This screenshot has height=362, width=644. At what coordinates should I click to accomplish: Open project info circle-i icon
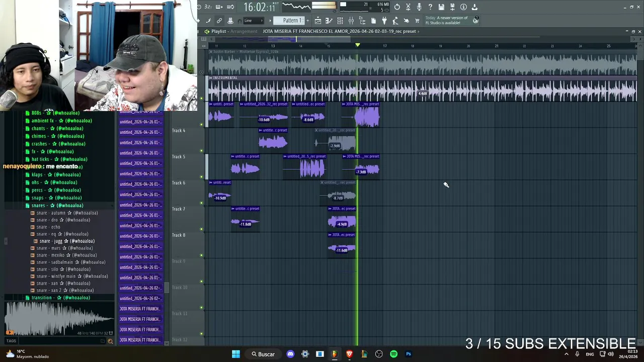pyautogui.click(x=463, y=7)
